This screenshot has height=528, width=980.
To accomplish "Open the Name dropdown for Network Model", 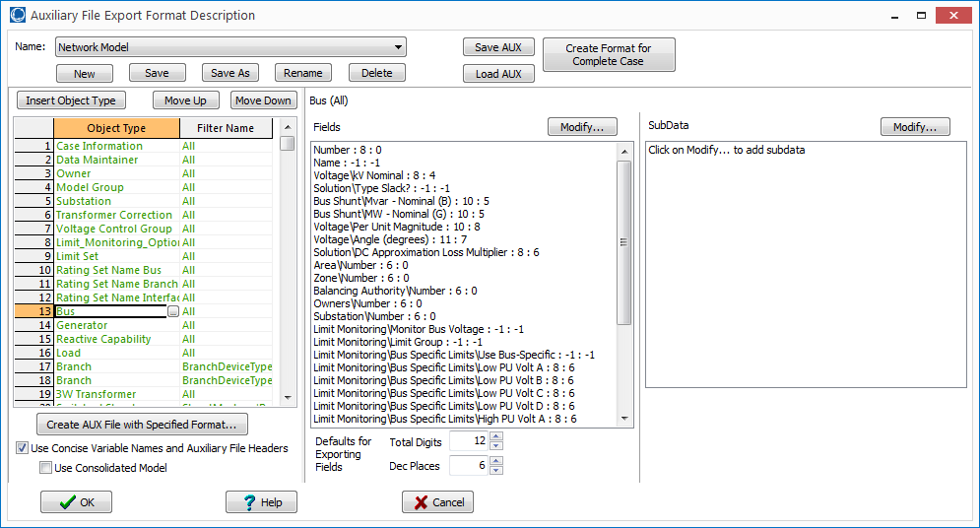I will pos(398,47).
